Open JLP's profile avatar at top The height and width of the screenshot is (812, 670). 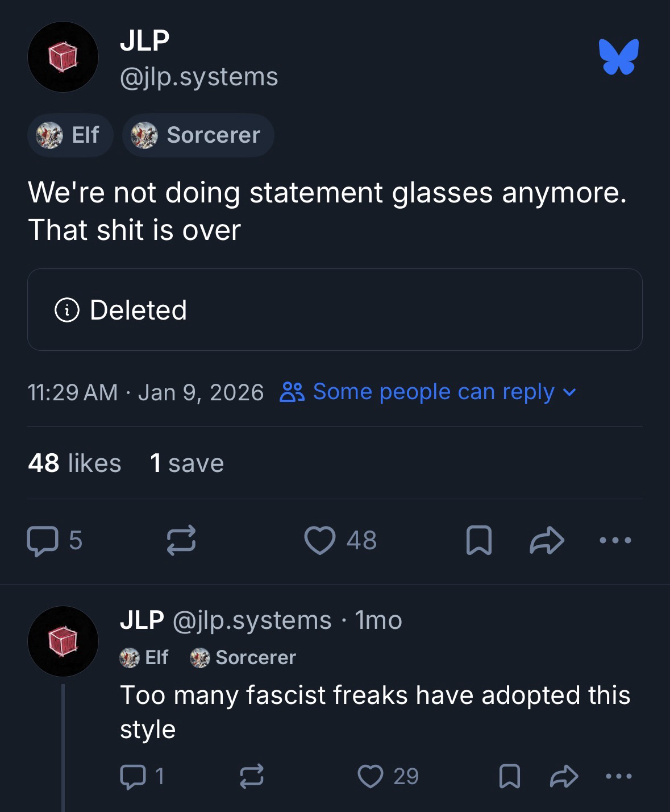[x=63, y=57]
